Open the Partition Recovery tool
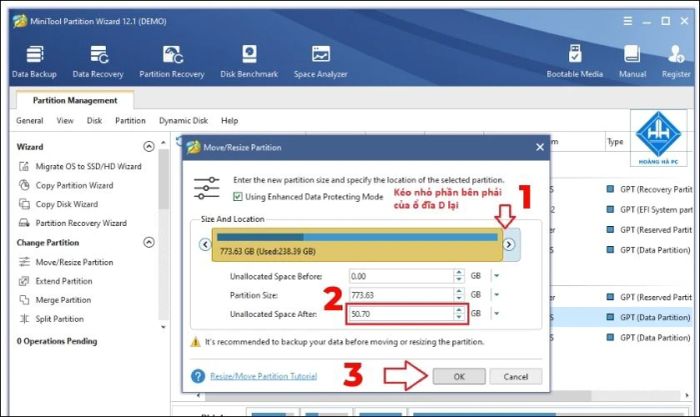This screenshot has height=417, width=700. (x=172, y=62)
